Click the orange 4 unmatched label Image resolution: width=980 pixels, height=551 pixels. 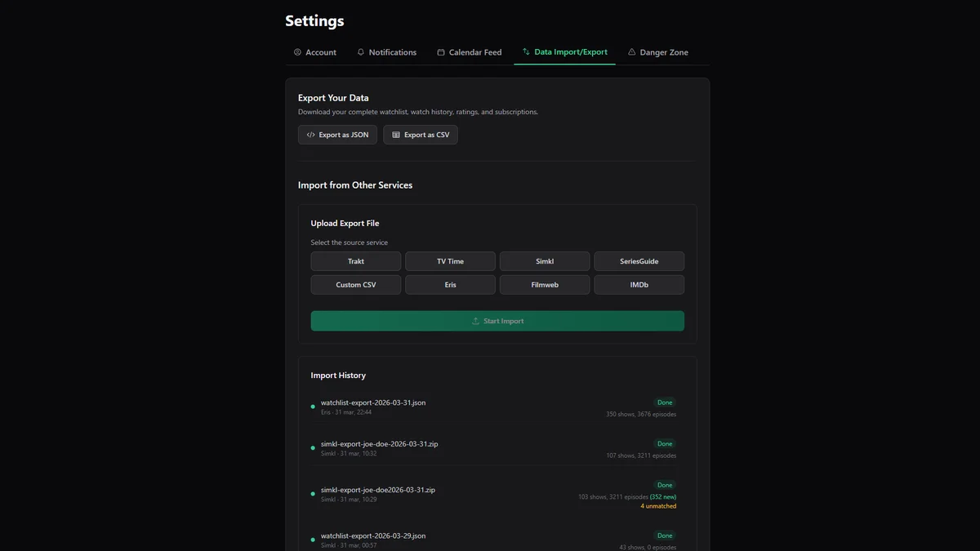click(x=658, y=506)
